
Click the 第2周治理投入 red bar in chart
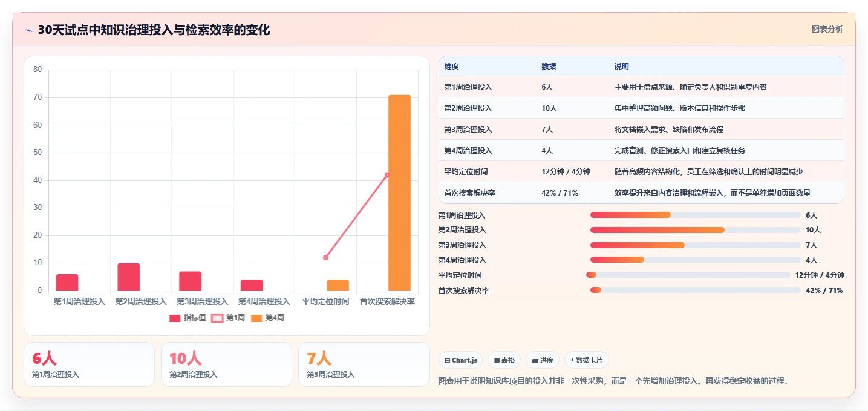(129, 277)
